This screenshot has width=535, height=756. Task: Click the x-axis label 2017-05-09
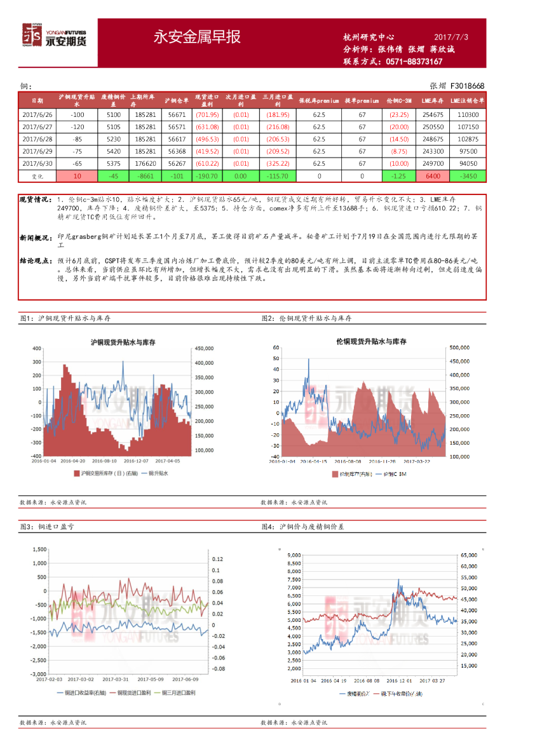coord(151,679)
